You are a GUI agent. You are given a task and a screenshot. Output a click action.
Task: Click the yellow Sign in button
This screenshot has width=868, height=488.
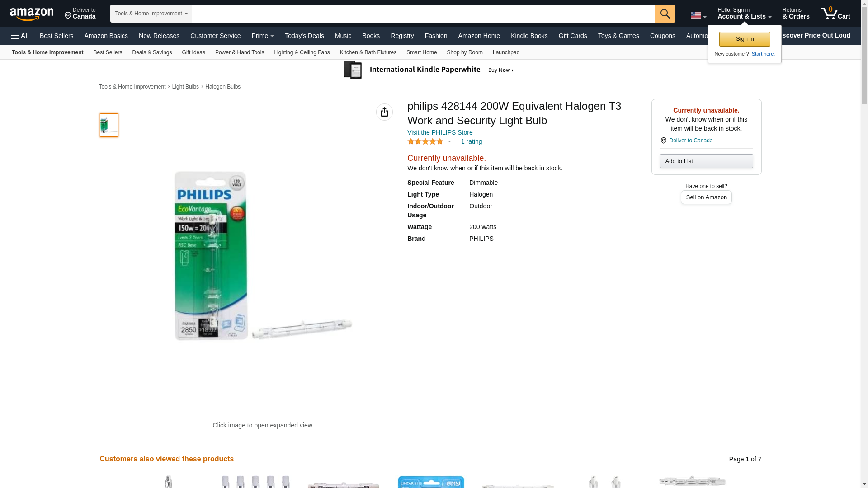745,39
